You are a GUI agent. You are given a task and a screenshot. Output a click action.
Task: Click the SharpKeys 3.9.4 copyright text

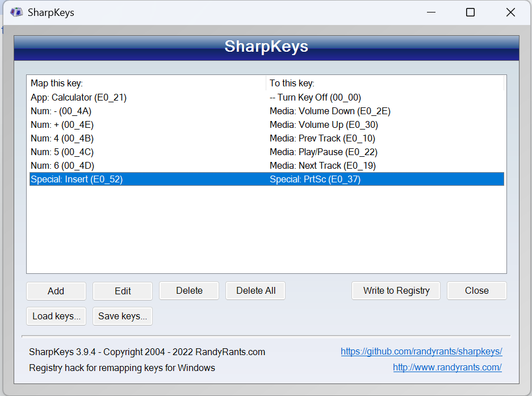(x=147, y=352)
